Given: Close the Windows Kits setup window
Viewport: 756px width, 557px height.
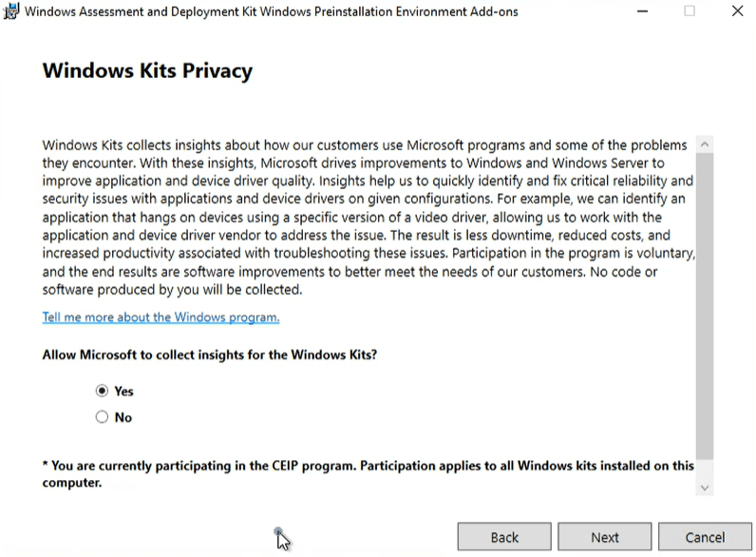Looking at the screenshot, I should [x=738, y=11].
